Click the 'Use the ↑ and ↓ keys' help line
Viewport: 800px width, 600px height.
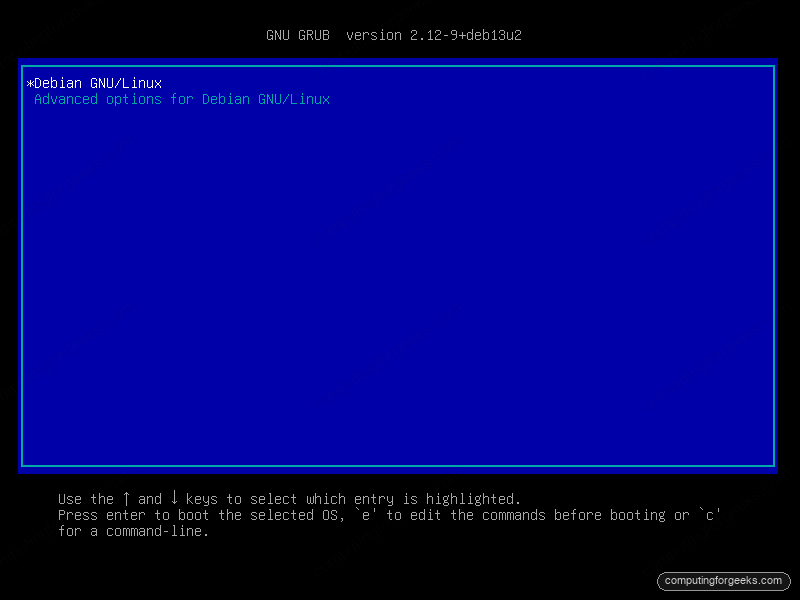click(289, 498)
